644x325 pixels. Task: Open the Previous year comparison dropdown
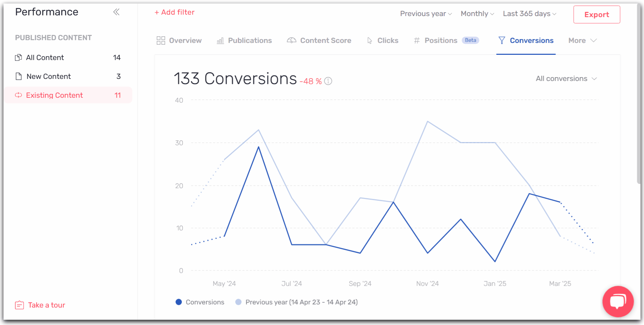tap(426, 14)
